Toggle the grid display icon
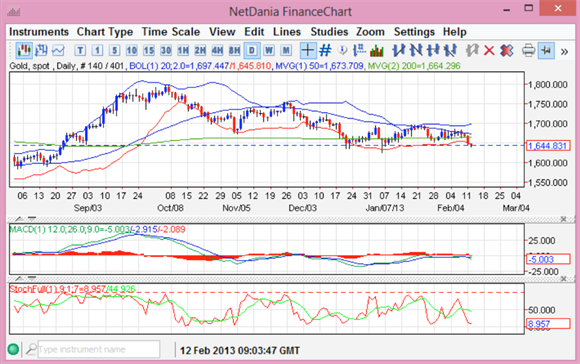The image size is (580, 364). [x=325, y=50]
